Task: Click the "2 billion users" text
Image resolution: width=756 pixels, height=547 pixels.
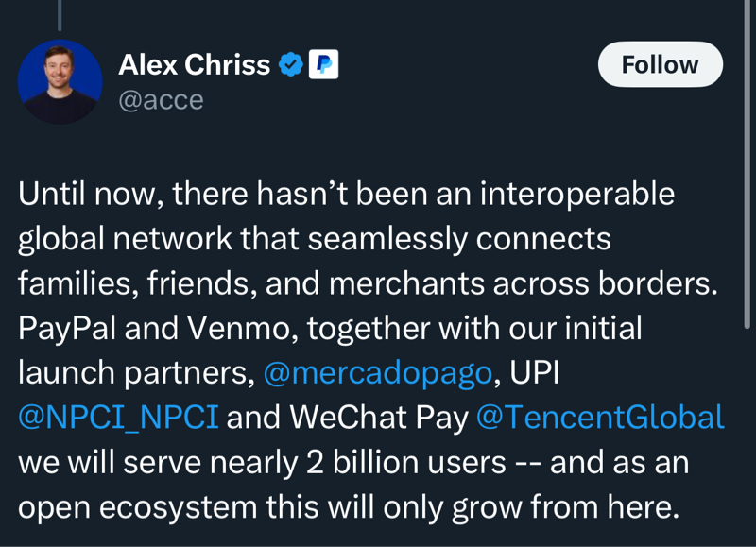Action: click(406, 462)
